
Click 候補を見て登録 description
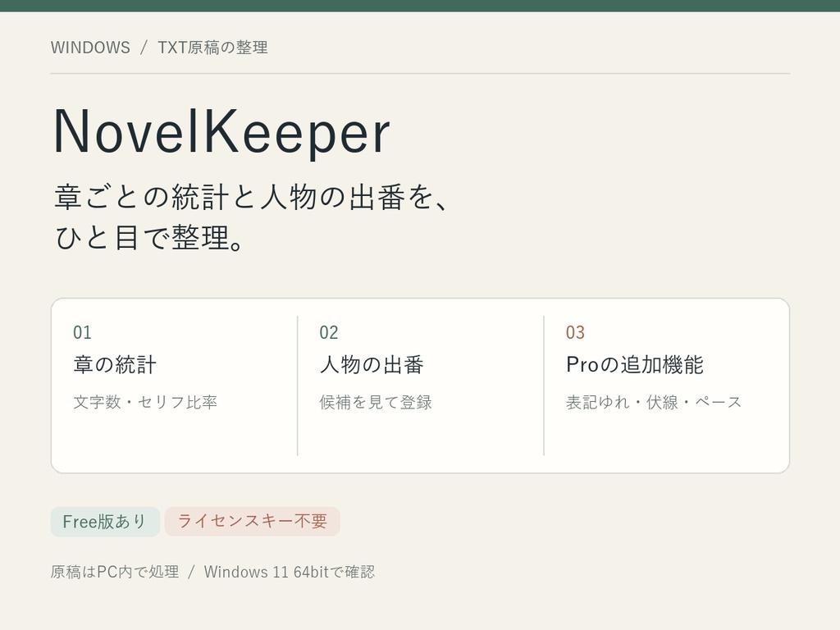tap(376, 402)
